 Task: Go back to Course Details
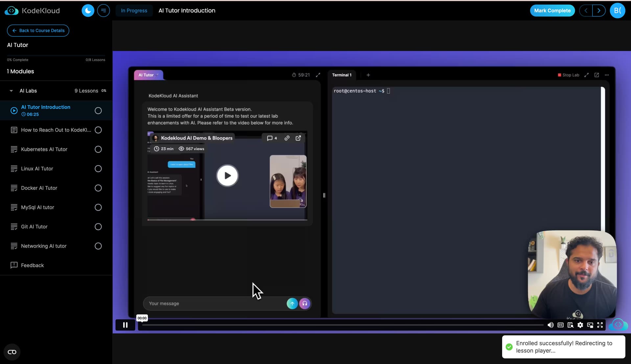(x=38, y=31)
